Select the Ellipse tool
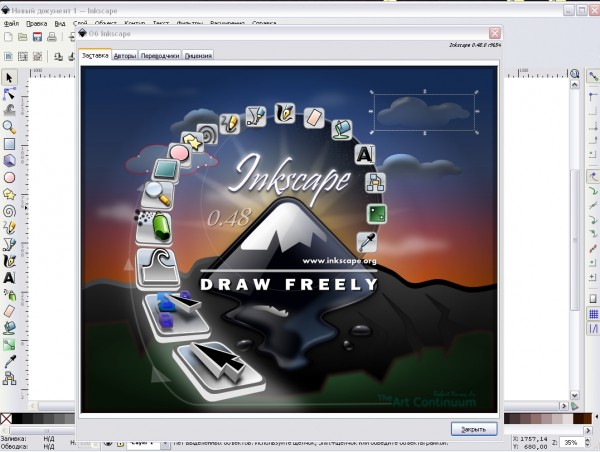 tap(9, 178)
